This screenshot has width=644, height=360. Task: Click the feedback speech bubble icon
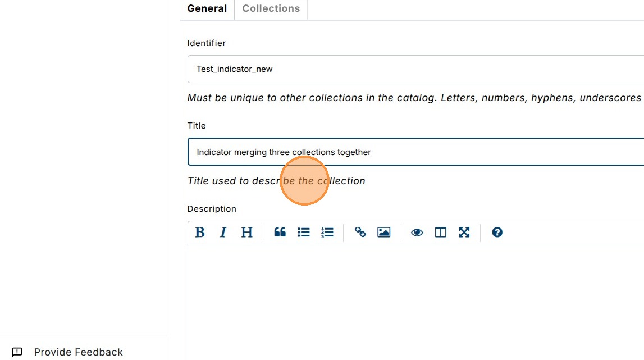[17, 352]
